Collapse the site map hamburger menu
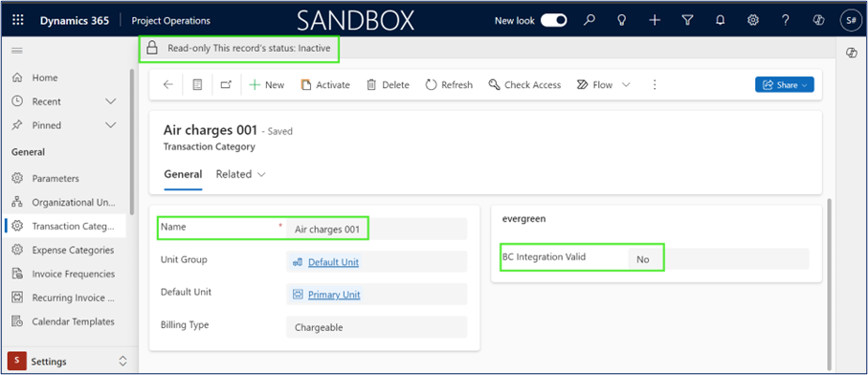 [17, 51]
